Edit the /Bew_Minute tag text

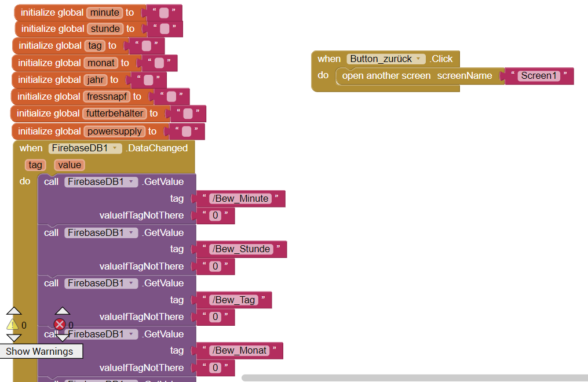coord(240,199)
